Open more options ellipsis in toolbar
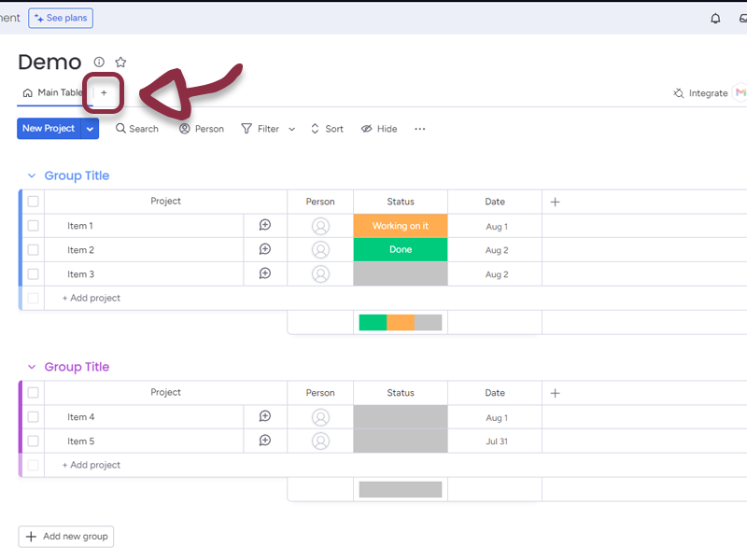The width and height of the screenshot is (747, 560). 419,129
